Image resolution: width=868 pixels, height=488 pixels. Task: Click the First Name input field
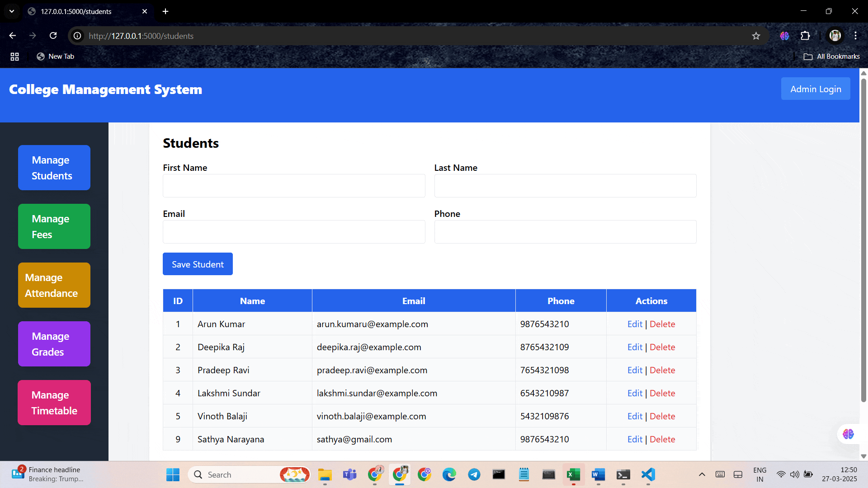[x=294, y=186]
